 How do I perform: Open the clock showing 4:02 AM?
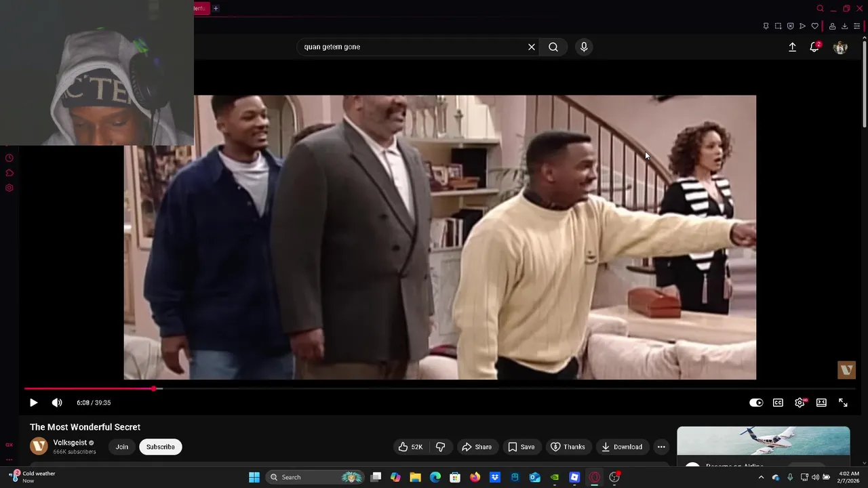(x=849, y=477)
